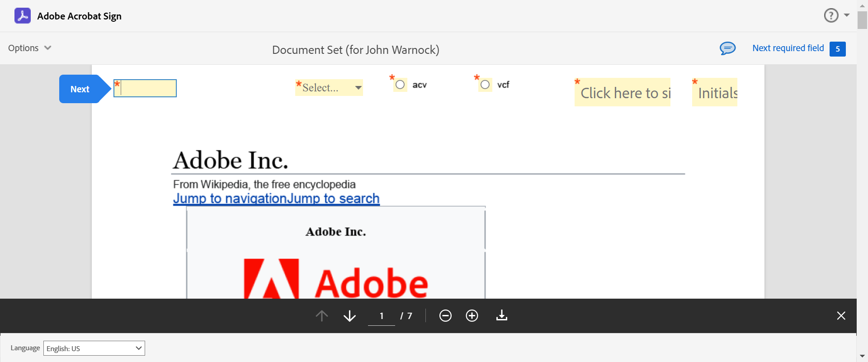
Task: Open the Language dropdown set to English: US
Action: [x=94, y=348]
